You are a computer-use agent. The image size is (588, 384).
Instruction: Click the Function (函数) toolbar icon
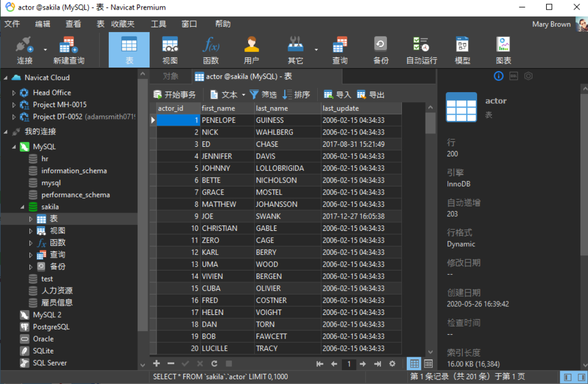211,50
